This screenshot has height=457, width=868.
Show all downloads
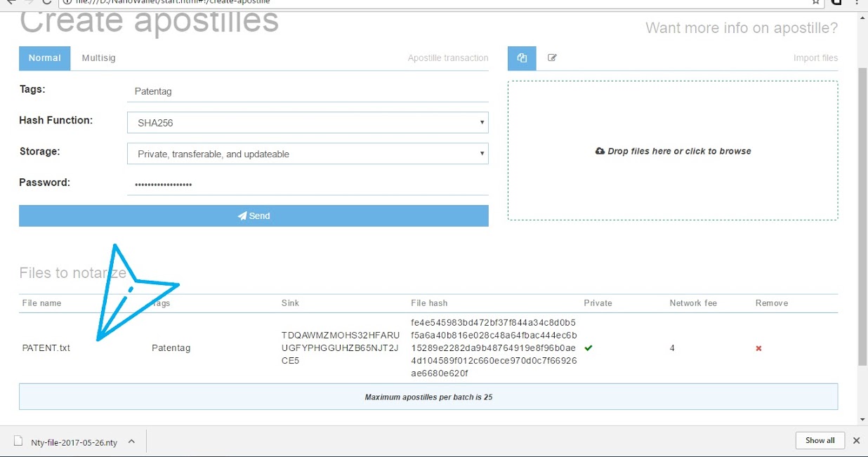[820, 441]
